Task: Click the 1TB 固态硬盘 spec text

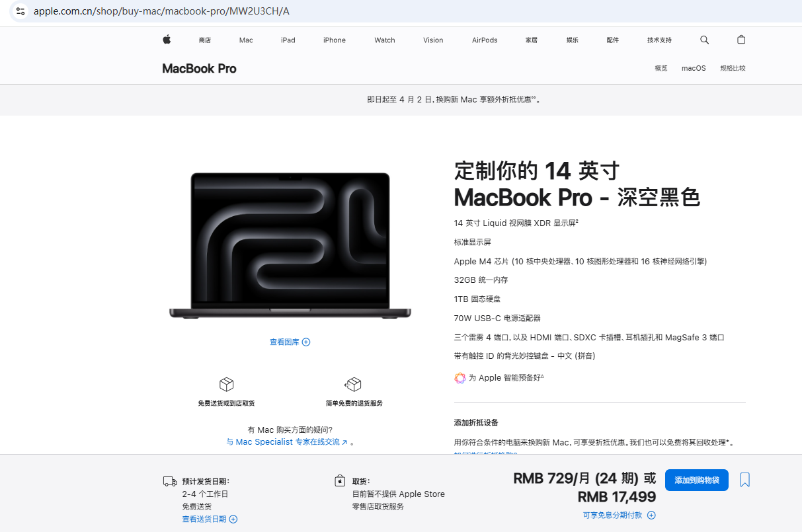Action: (x=477, y=299)
